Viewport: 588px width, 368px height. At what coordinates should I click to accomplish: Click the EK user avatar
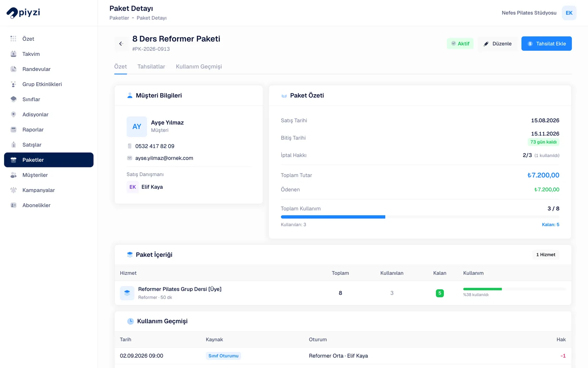tap(569, 13)
